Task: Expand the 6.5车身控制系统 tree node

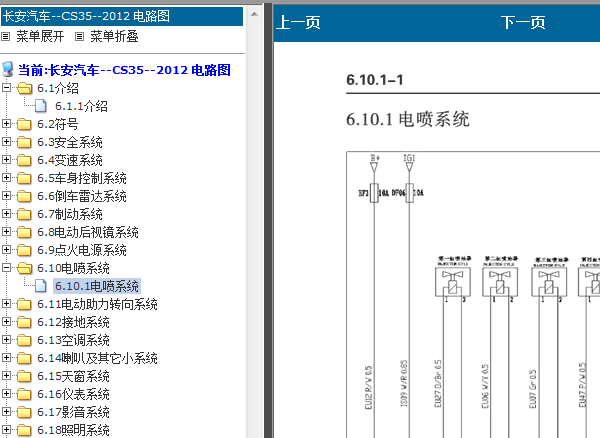Action: [x=6, y=177]
